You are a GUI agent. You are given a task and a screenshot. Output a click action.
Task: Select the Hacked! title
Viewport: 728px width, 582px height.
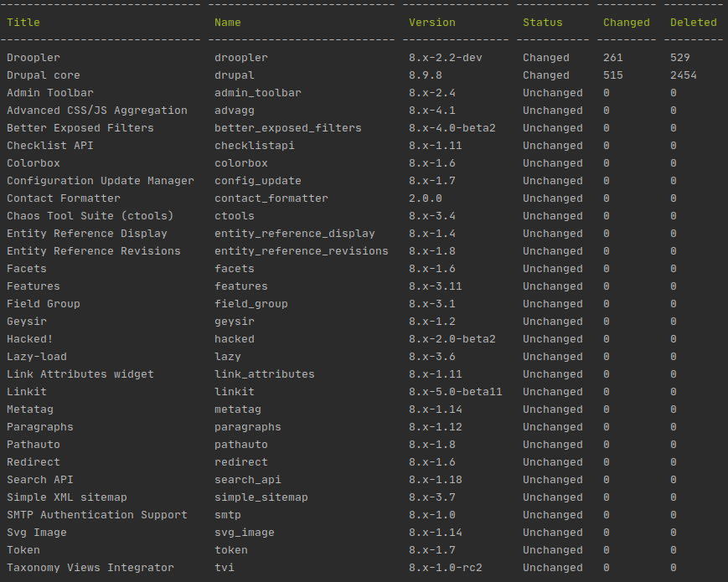pos(29,340)
